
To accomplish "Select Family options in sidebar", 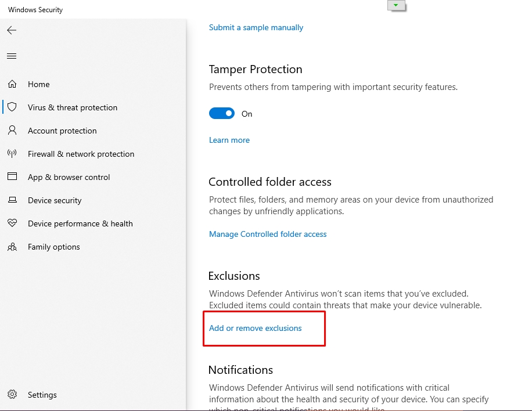I will [x=53, y=247].
